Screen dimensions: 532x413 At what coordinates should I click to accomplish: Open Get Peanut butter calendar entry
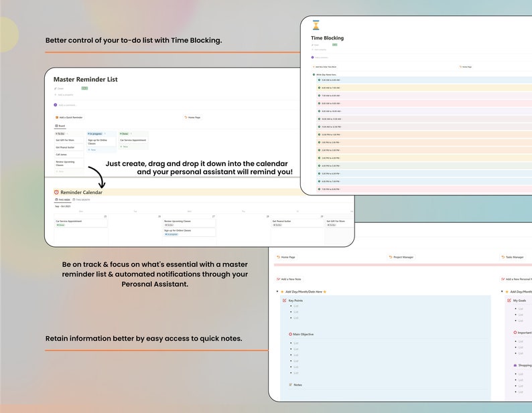point(297,223)
